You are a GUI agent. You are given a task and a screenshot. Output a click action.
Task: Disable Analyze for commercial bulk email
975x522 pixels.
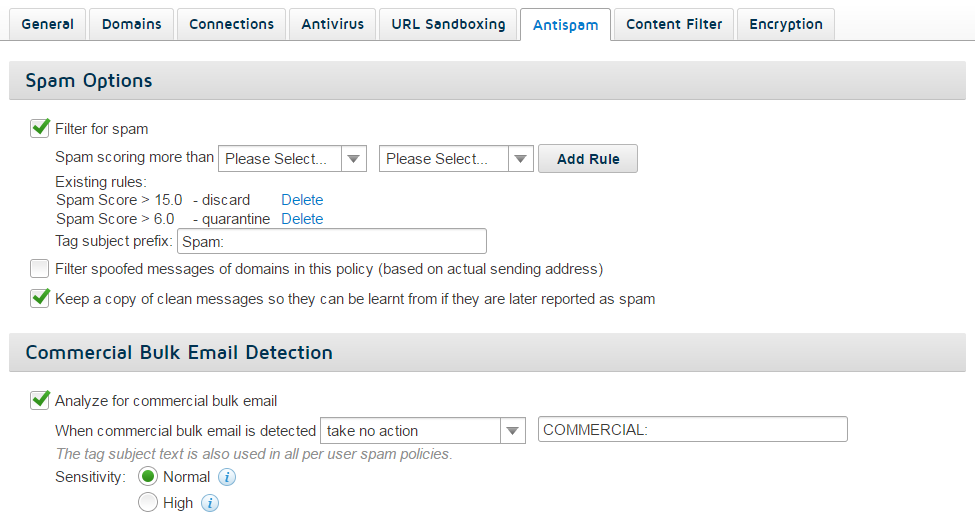40,400
